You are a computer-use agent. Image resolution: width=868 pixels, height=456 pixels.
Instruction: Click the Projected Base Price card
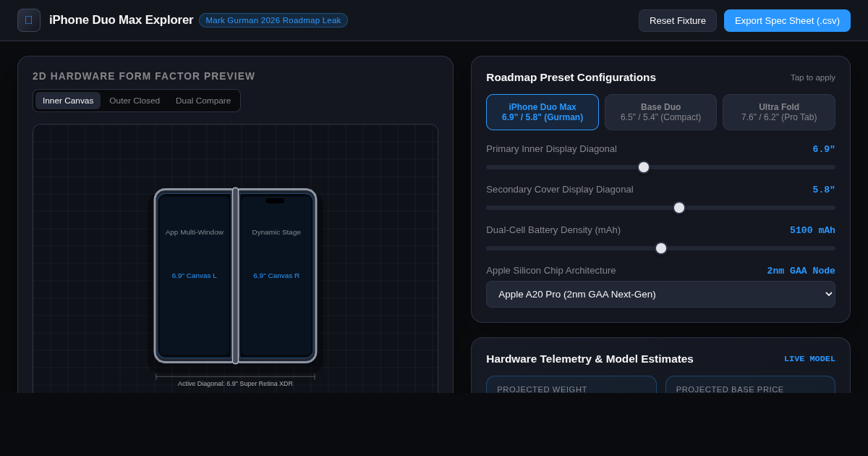click(x=750, y=385)
